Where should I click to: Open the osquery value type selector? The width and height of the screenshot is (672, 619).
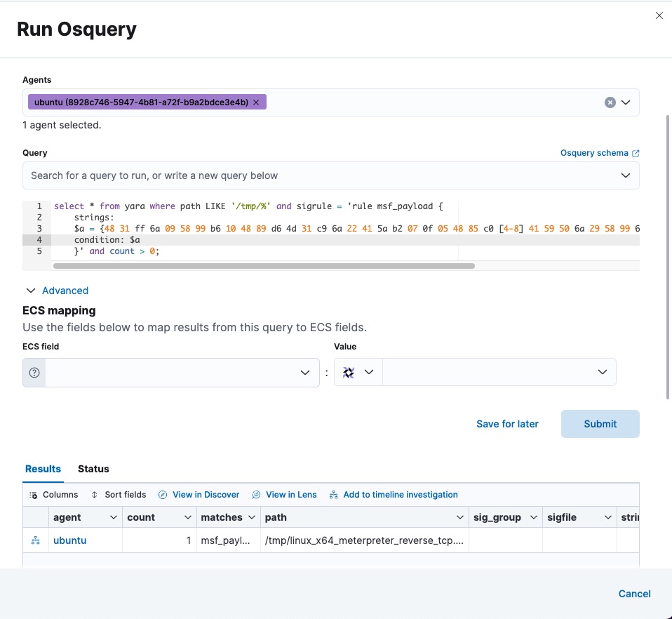point(358,373)
